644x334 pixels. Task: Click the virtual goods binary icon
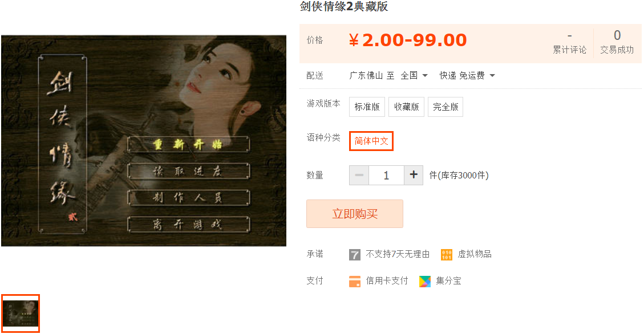(447, 254)
